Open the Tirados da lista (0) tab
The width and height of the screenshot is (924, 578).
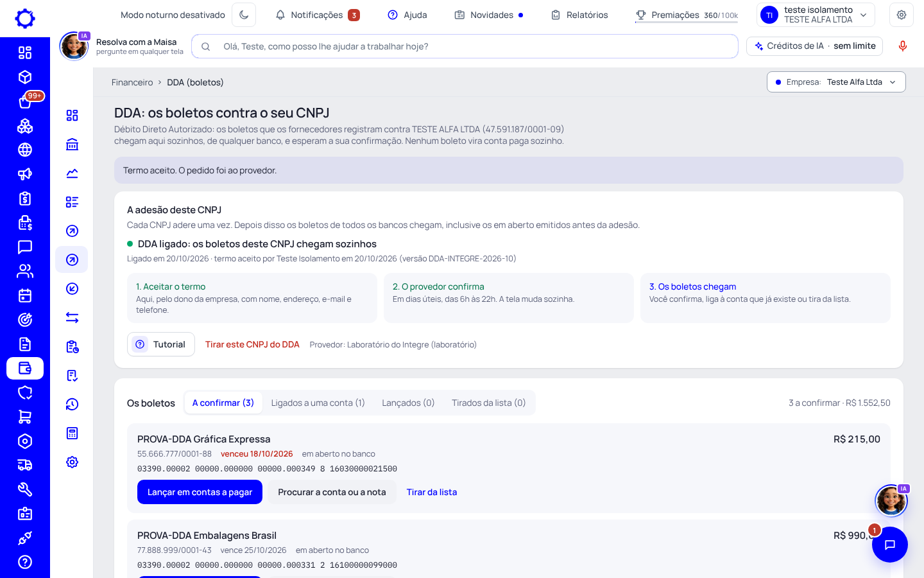(489, 403)
